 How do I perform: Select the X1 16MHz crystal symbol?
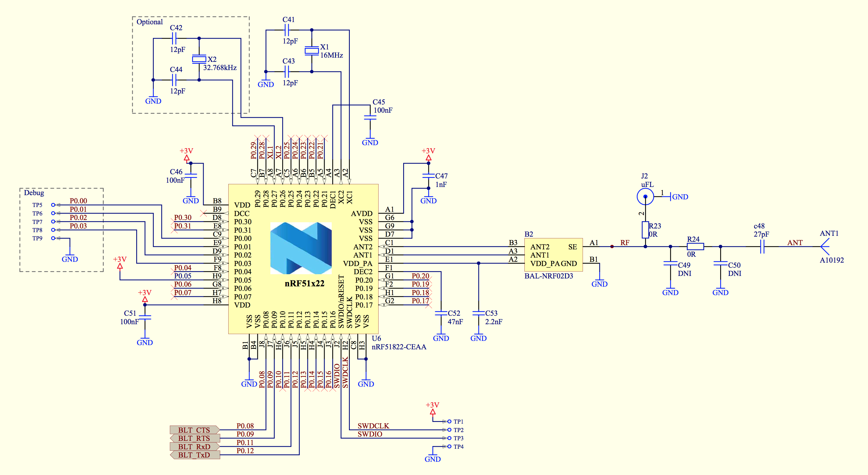pyautogui.click(x=311, y=51)
